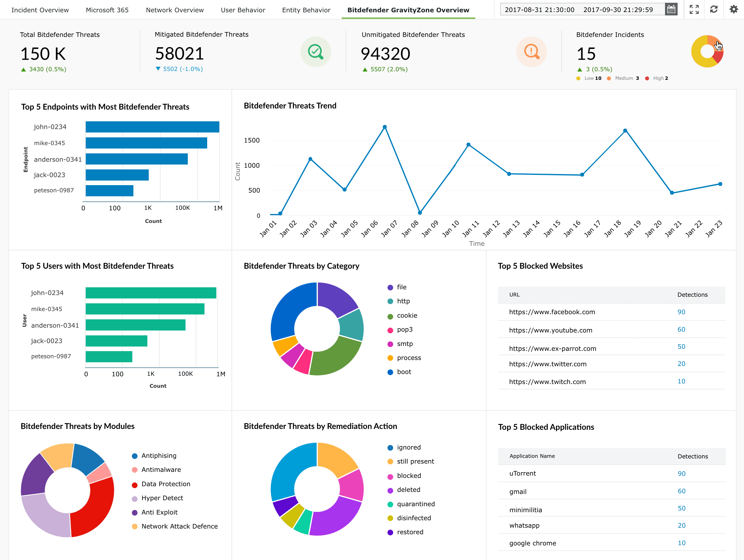Toggle the Antimalware module legend entry
Image resolution: width=744 pixels, height=560 pixels.
(157, 470)
